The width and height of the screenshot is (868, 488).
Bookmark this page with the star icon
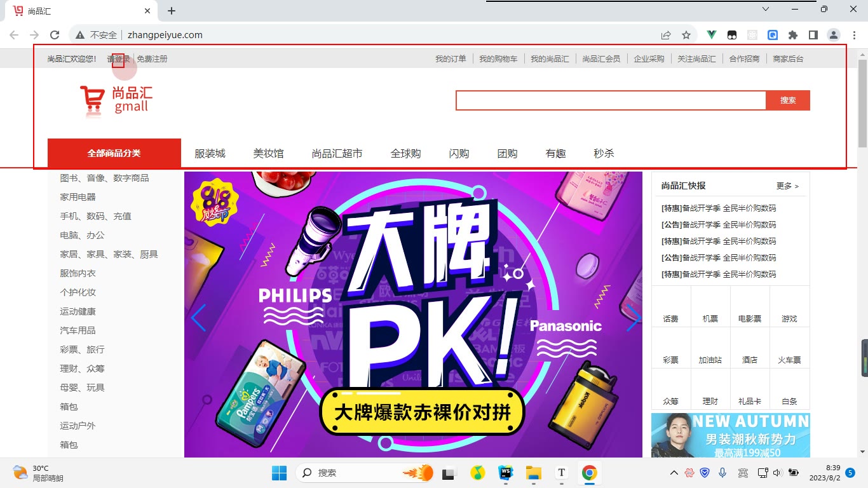[x=686, y=35]
